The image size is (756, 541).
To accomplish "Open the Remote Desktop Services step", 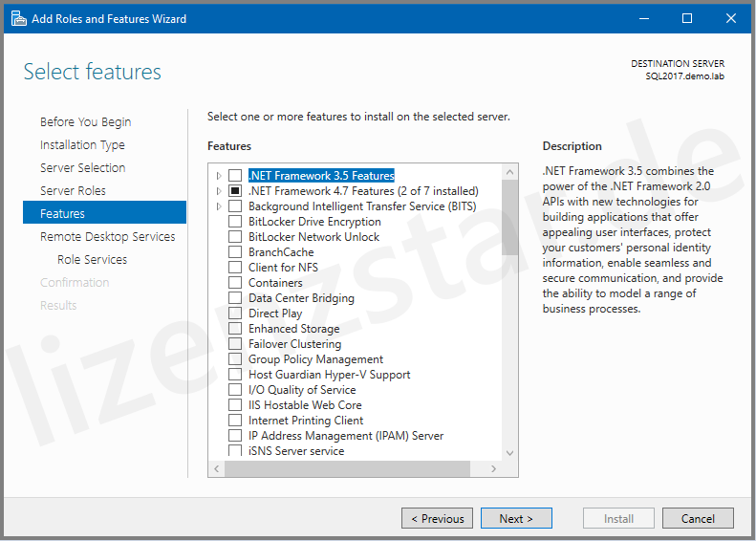I will click(107, 236).
